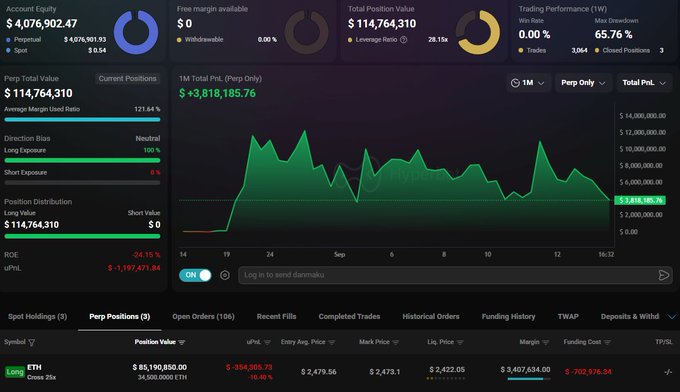Click the ETH row TP/SL value

pos(668,372)
